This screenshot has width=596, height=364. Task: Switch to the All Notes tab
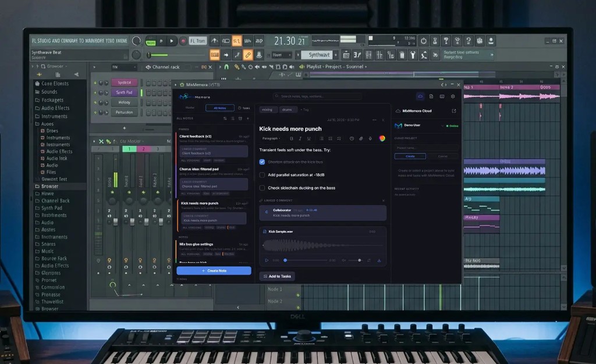point(219,108)
